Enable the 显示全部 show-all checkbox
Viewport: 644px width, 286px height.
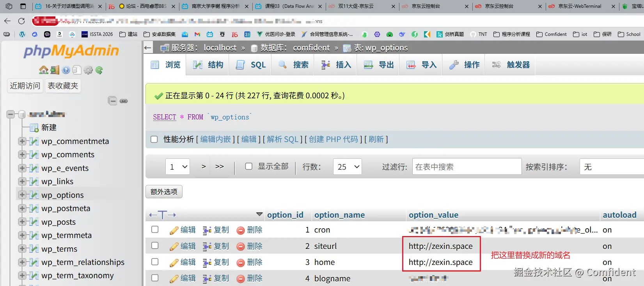coord(248,166)
